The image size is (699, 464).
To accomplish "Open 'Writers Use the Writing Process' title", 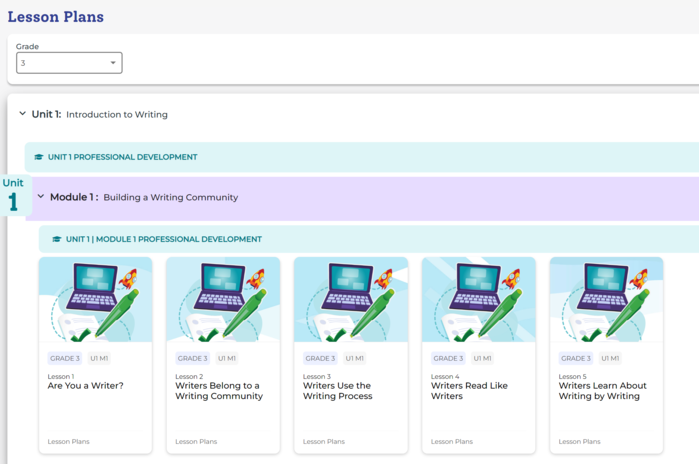I will (x=337, y=391).
